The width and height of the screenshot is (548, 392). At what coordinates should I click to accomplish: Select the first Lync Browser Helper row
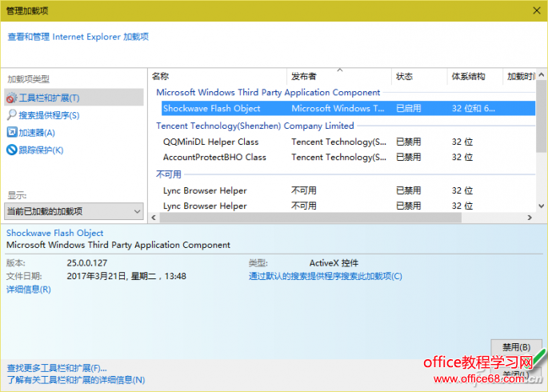[205, 190]
